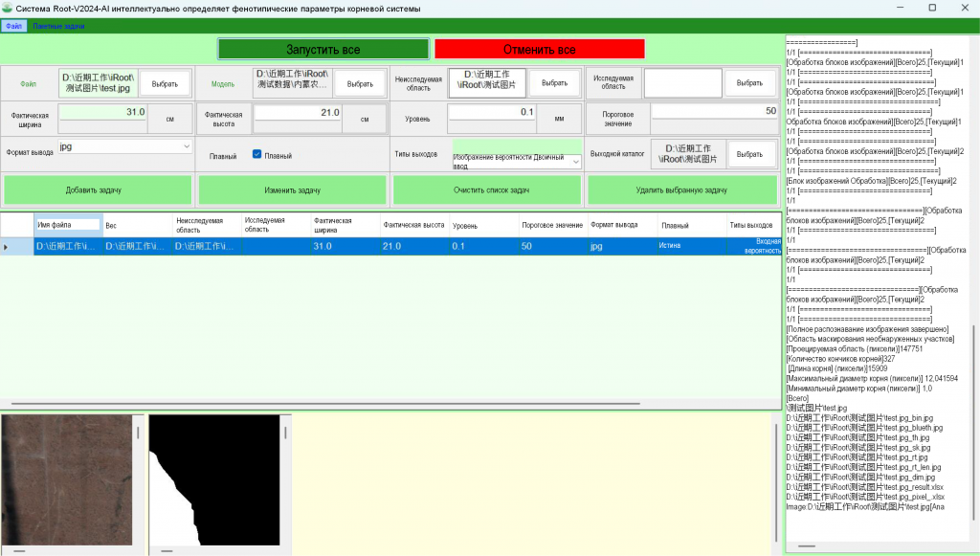Click the 21.0 cell in the task row

pyautogui.click(x=414, y=246)
